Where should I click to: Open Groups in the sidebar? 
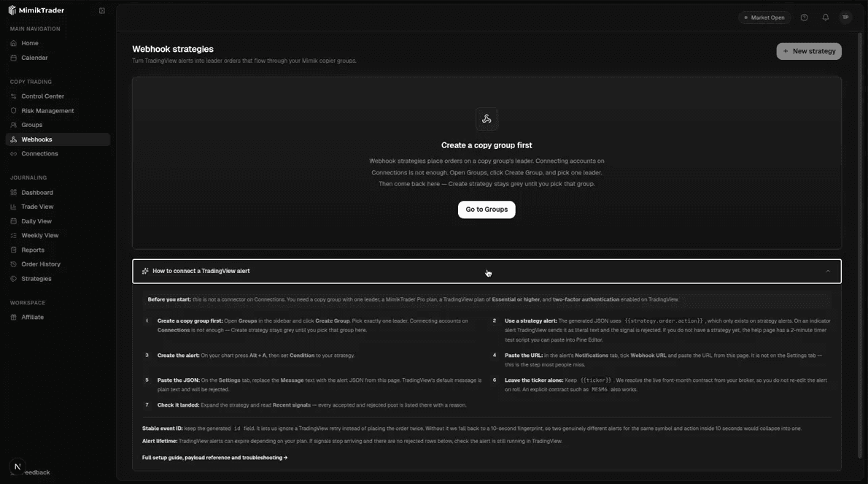click(x=58, y=125)
